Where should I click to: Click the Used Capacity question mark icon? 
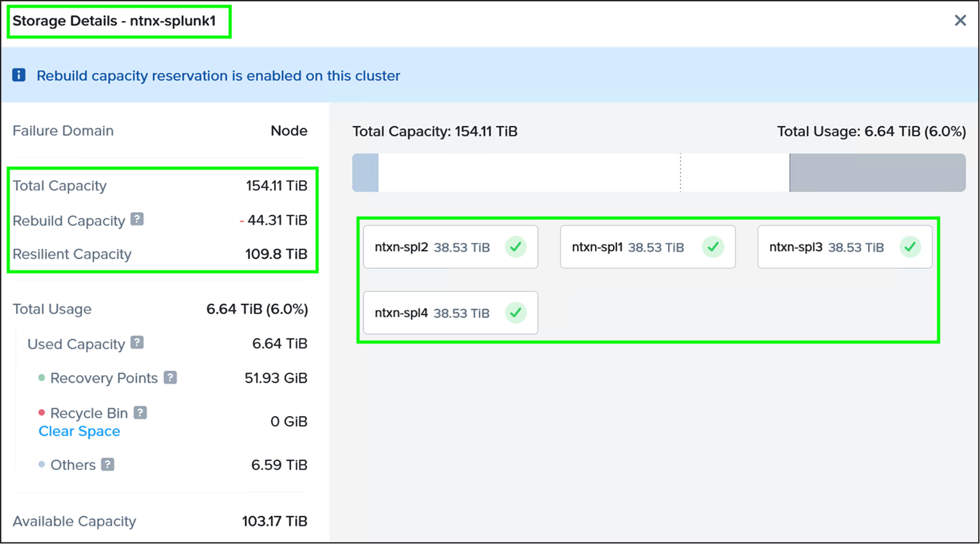(x=138, y=342)
